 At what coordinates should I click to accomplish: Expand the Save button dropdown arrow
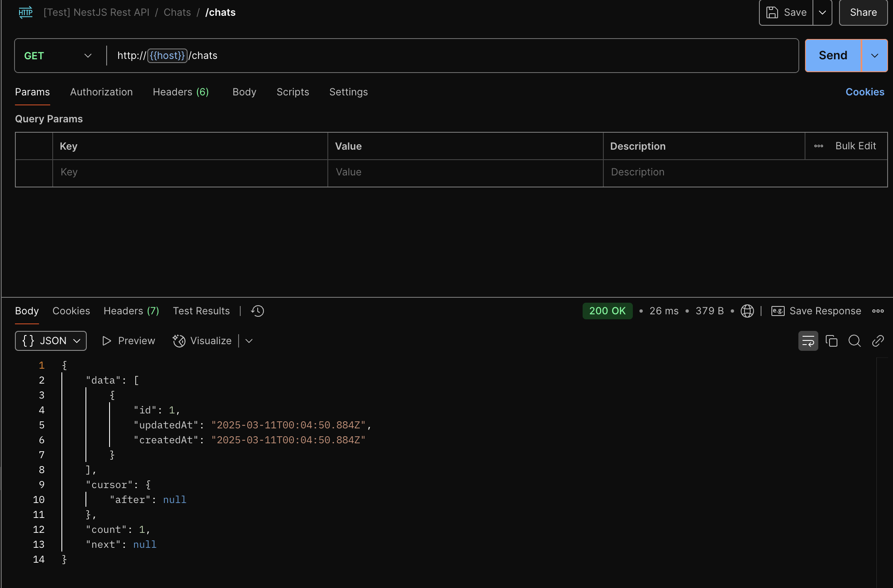822,12
